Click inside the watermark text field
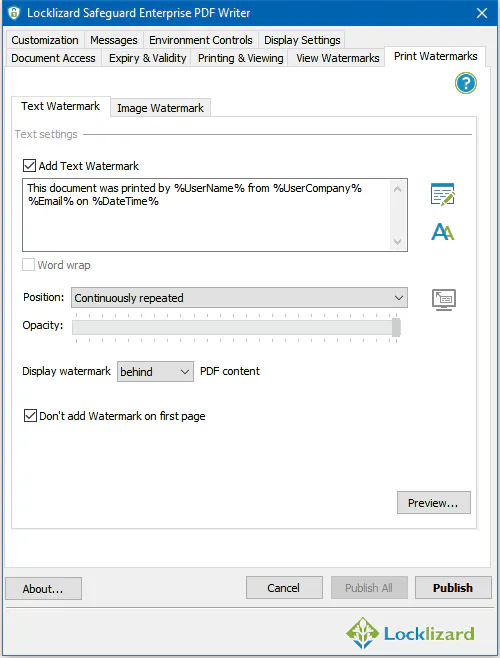 pos(206,215)
